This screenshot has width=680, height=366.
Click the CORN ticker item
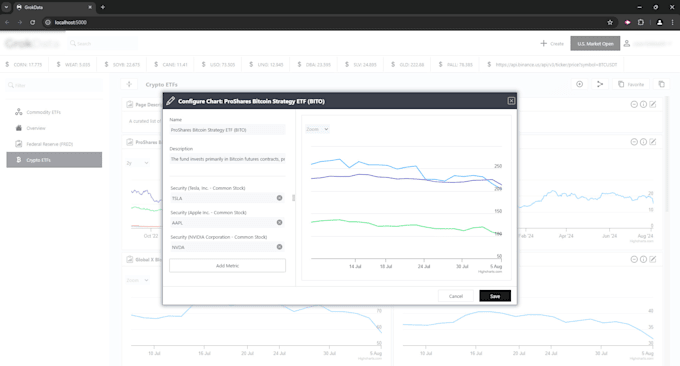[x=24, y=64]
